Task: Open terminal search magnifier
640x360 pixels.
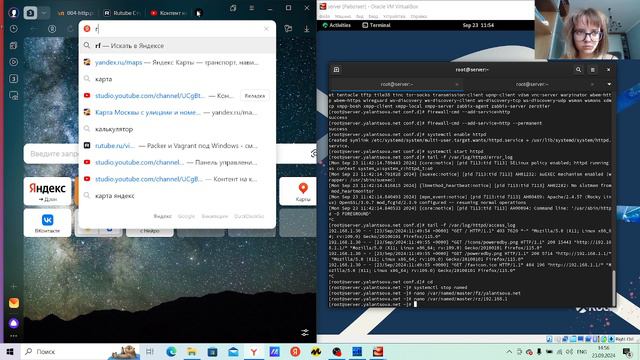Action: [578, 70]
